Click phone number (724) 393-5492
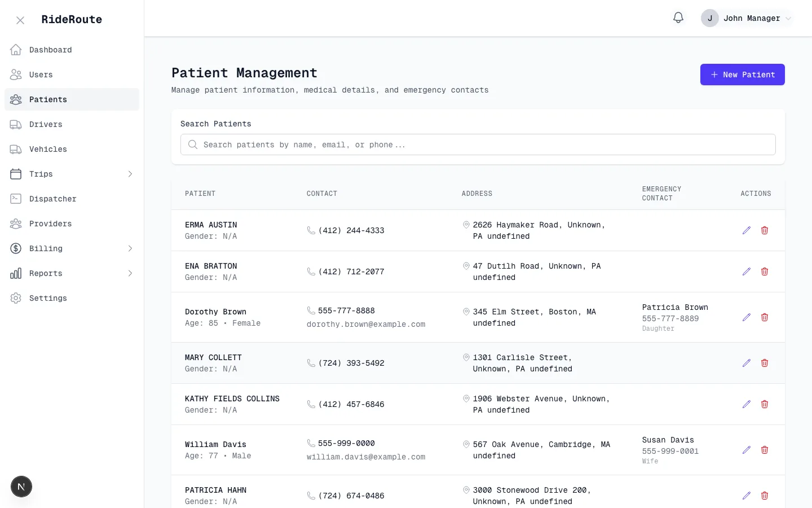 click(351, 363)
